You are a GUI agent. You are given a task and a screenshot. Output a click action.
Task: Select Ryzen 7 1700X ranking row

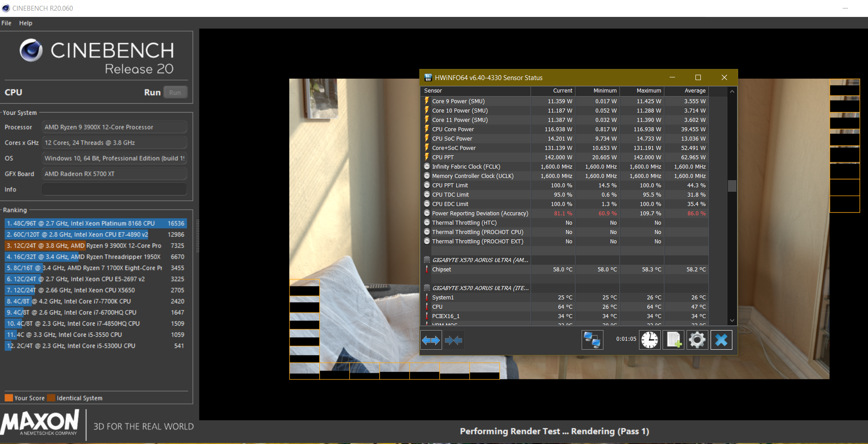[x=96, y=268]
